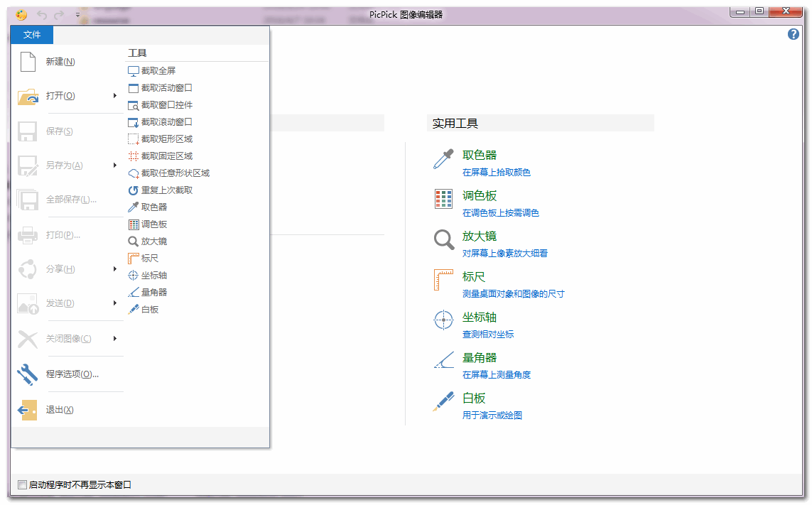
Task: Click the 工具 heading in the file menu
Action: pos(137,53)
